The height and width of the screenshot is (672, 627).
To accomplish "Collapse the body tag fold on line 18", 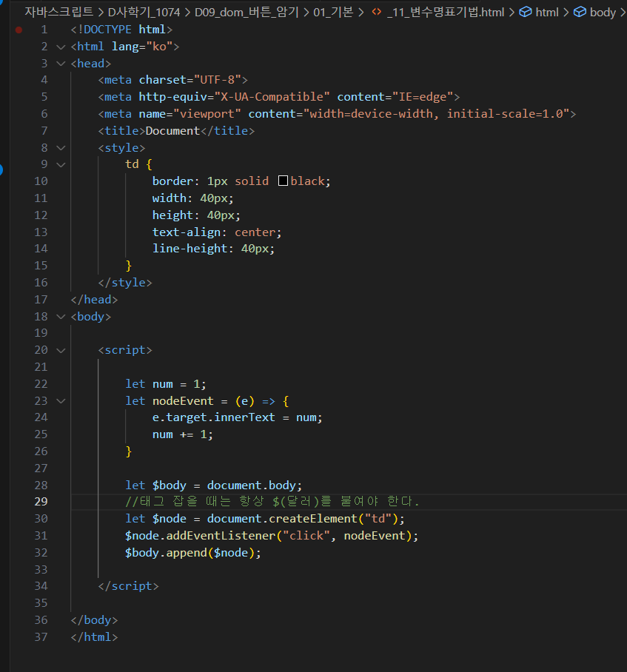I will pos(61,317).
